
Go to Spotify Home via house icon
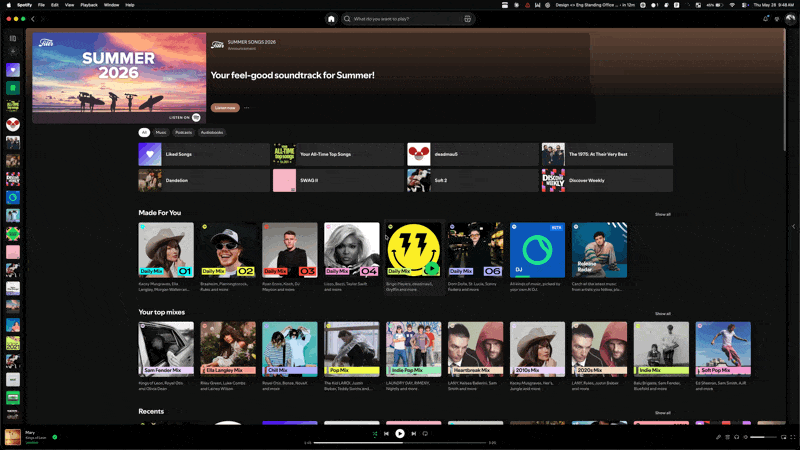[331, 19]
